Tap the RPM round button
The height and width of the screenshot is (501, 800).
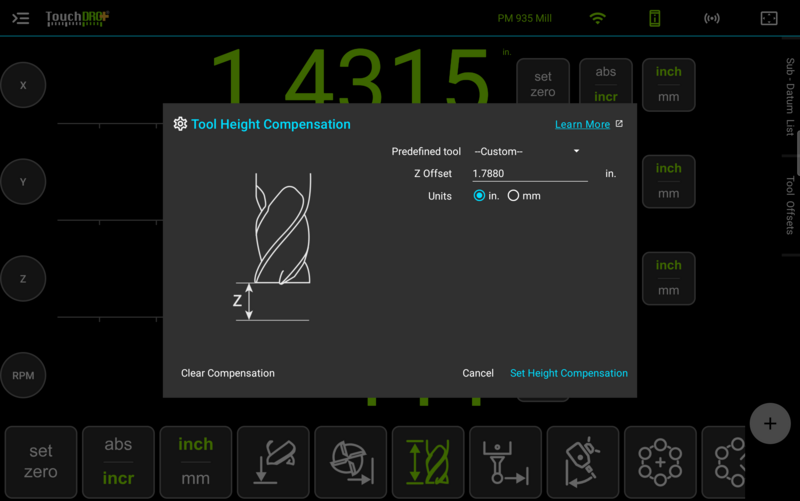pyautogui.click(x=23, y=375)
